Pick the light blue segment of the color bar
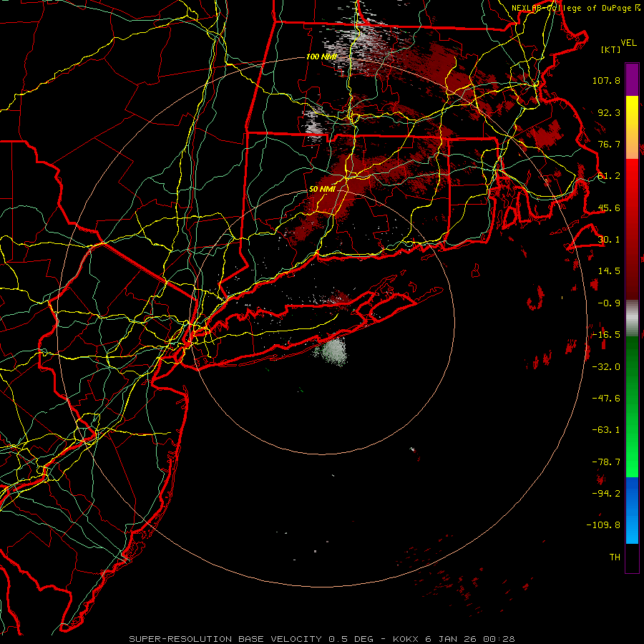The image size is (644, 644). tap(632, 530)
